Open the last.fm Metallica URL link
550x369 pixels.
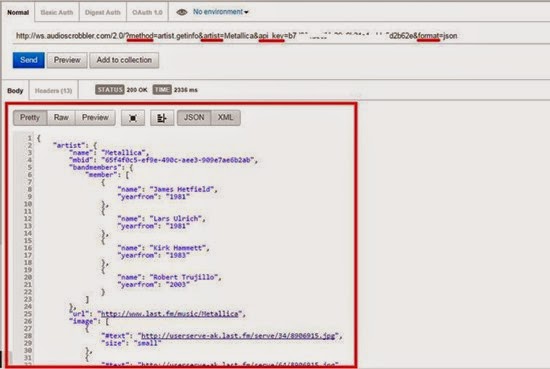(169, 314)
